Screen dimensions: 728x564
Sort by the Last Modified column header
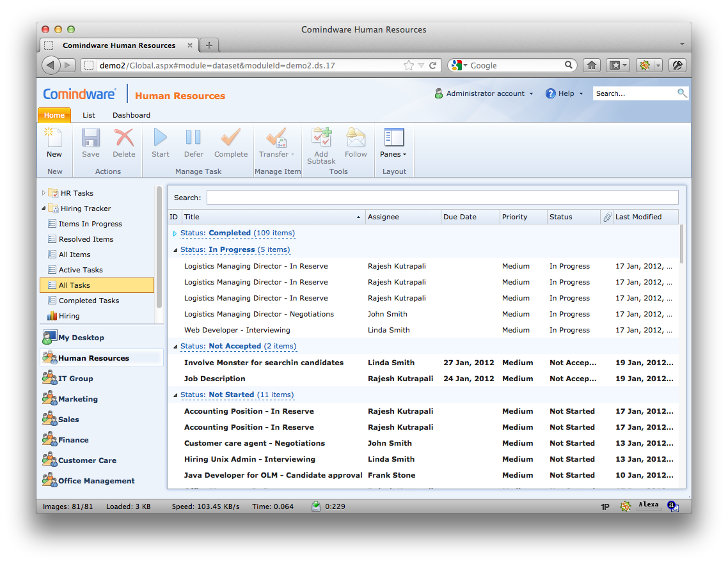pyautogui.click(x=645, y=217)
